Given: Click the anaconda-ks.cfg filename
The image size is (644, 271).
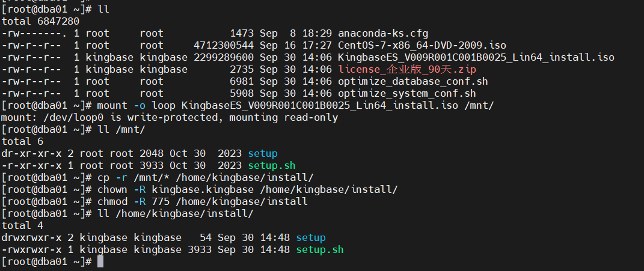Looking at the screenshot, I should pyautogui.click(x=383, y=33).
